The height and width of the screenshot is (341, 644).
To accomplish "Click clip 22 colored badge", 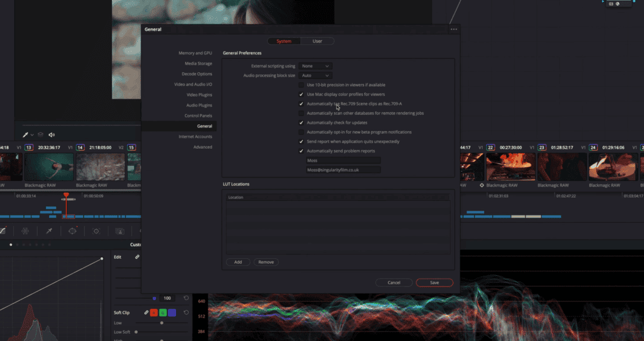I will click(491, 148).
